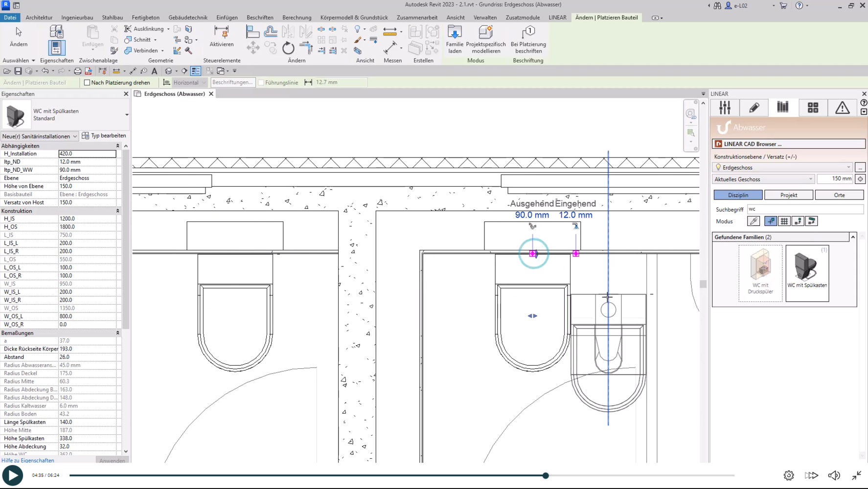The width and height of the screenshot is (868, 489).
Task: Select the Rotate tool in Ändern panel
Action: click(288, 48)
